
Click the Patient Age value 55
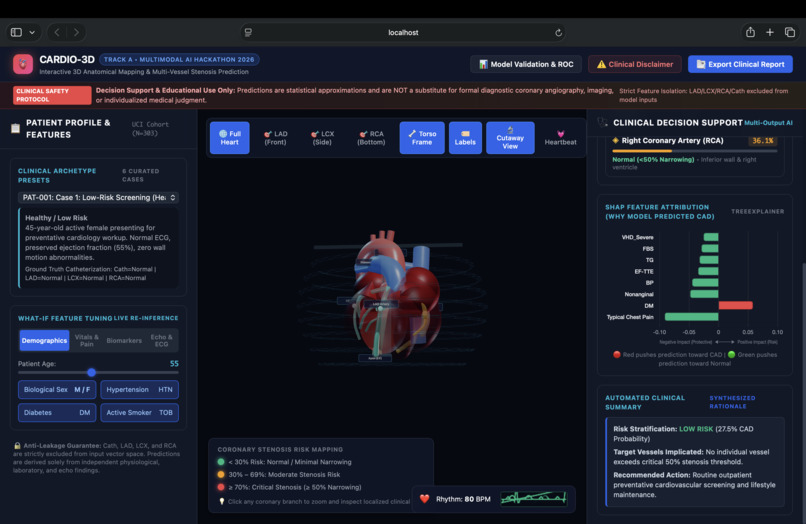pos(174,364)
